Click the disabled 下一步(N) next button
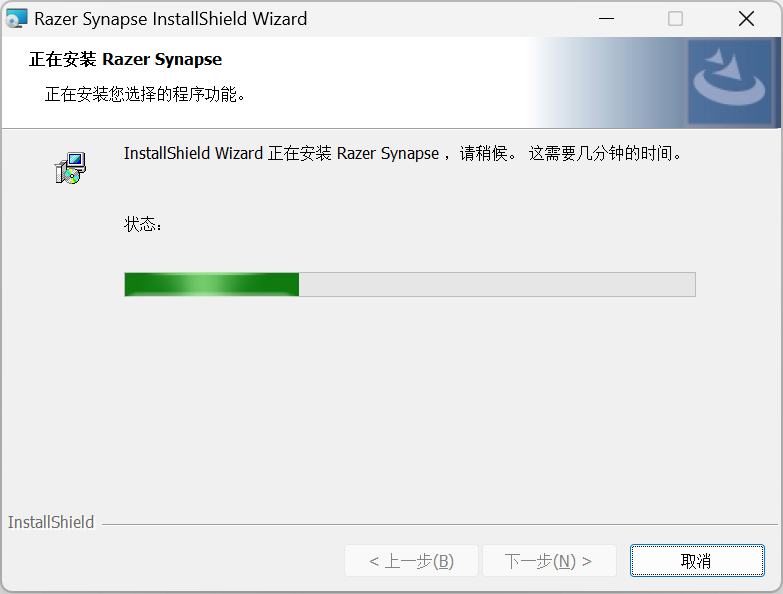Viewport: 783px width, 594px height. point(549,561)
